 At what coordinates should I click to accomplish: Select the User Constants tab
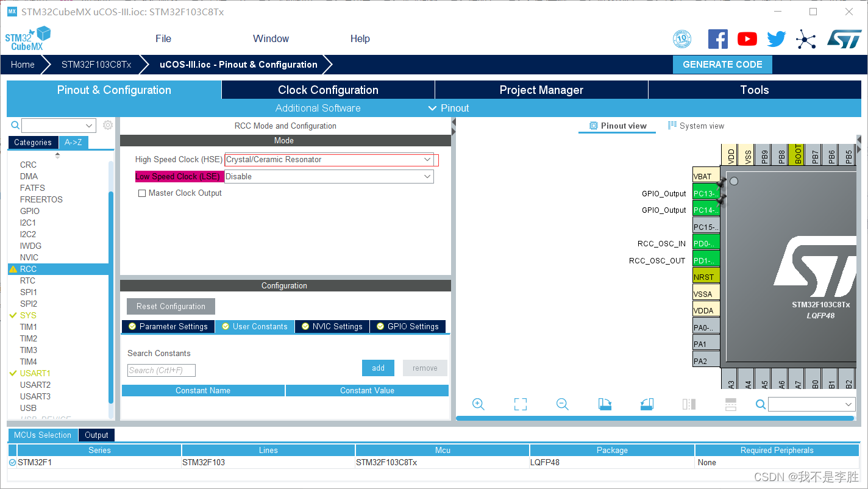click(x=255, y=327)
